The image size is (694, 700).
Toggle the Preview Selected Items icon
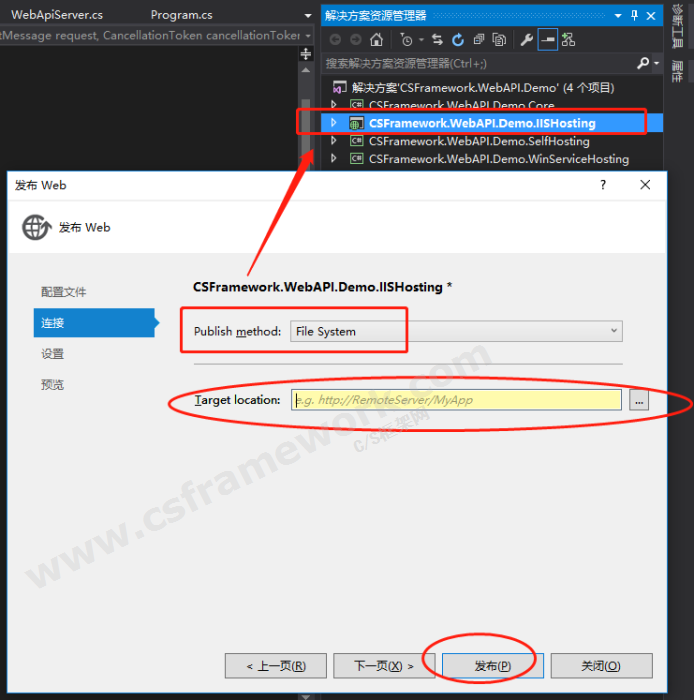click(547, 40)
